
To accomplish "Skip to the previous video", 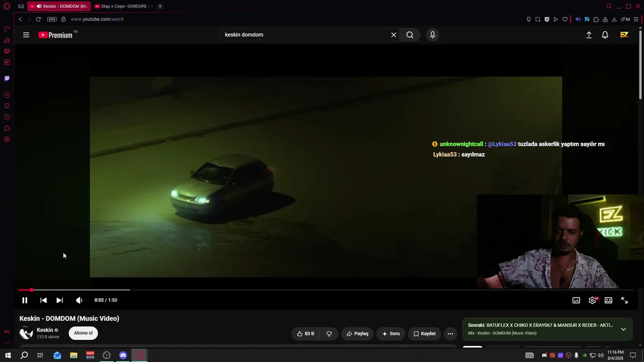I will tap(43, 300).
